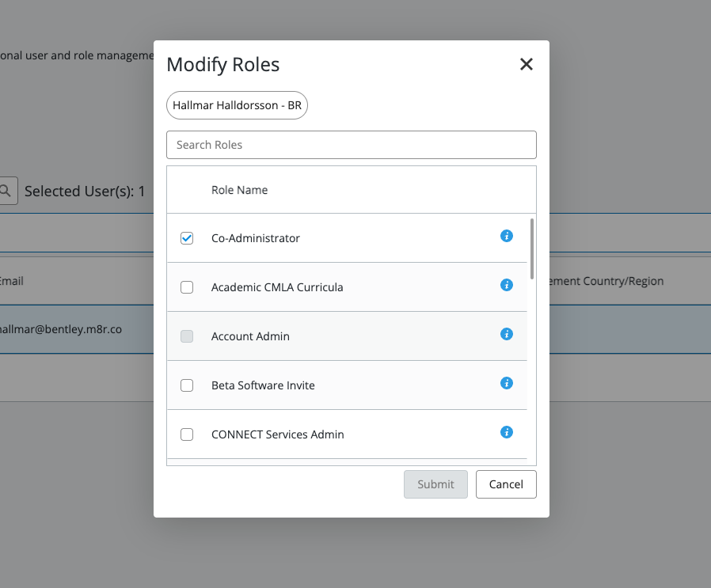
Task: Open info for Academic CMLA Curricula role
Action: (507, 285)
